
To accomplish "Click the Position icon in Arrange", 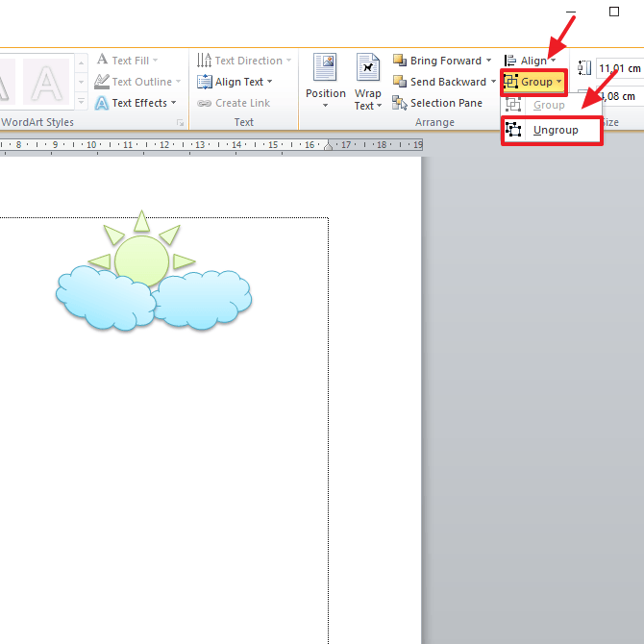I will point(325,69).
